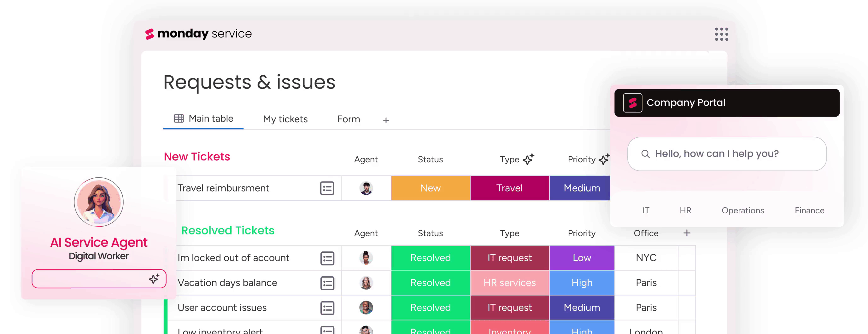Open updates icon for Travel reimbursment ticket

tap(326, 188)
